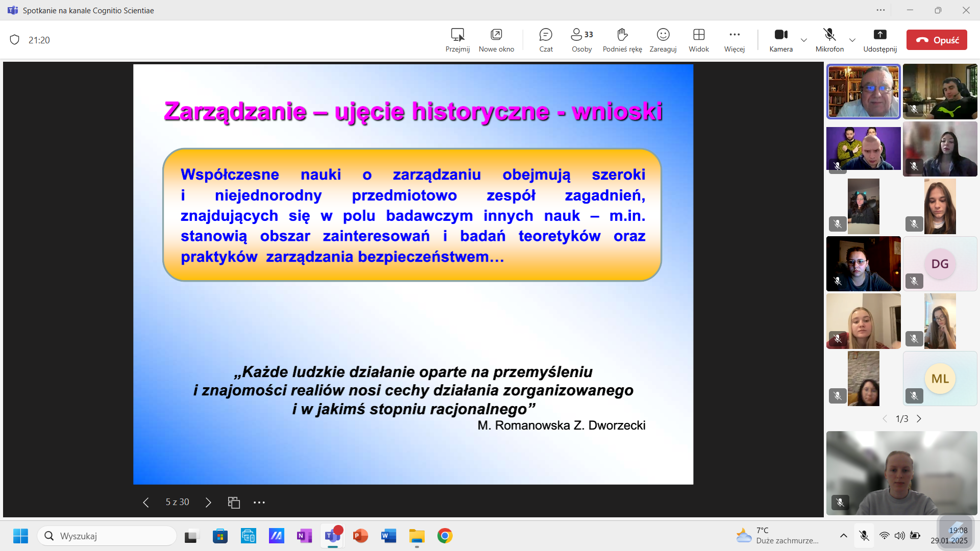Go to previous participants page

point(885,419)
